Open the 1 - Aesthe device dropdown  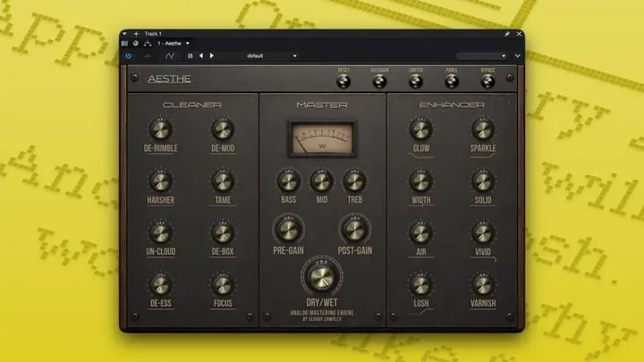click(x=174, y=43)
